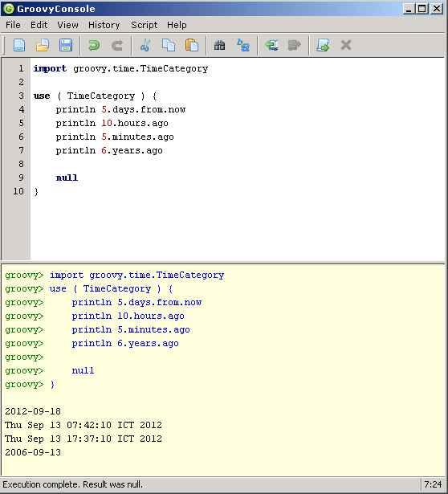Click editor line 'println 5.minutes.ago'

[115, 137]
